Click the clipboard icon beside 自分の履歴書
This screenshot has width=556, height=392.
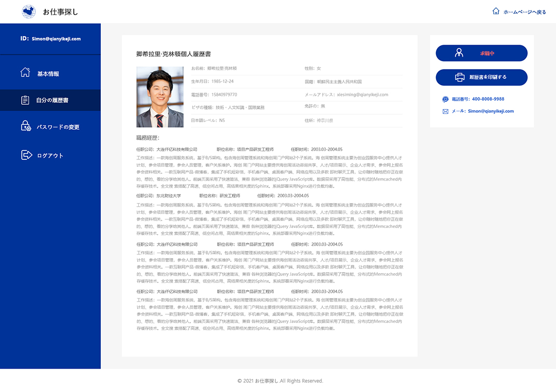tap(25, 100)
